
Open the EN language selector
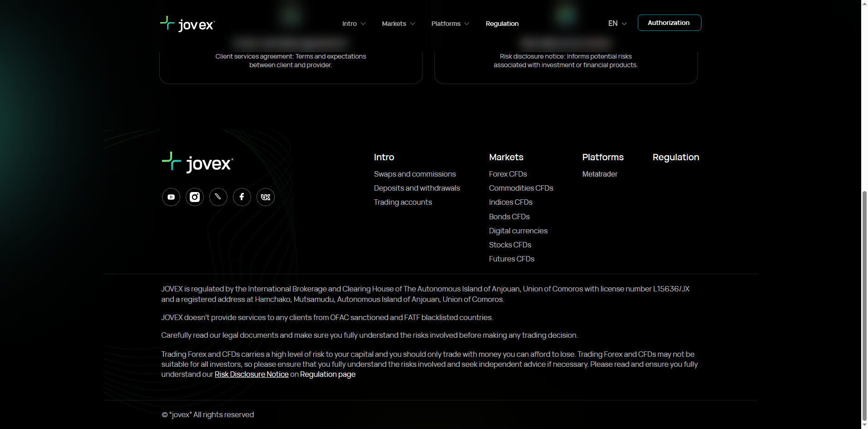[x=617, y=23]
